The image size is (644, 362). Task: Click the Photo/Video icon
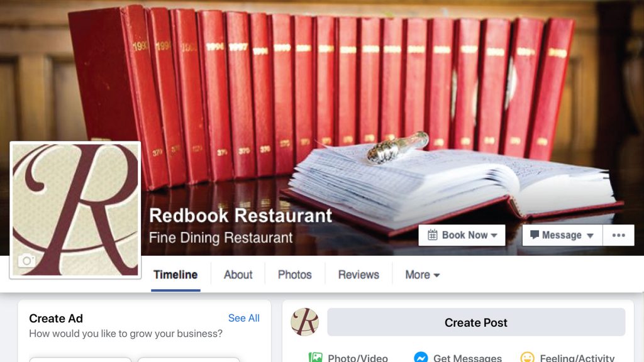316,358
